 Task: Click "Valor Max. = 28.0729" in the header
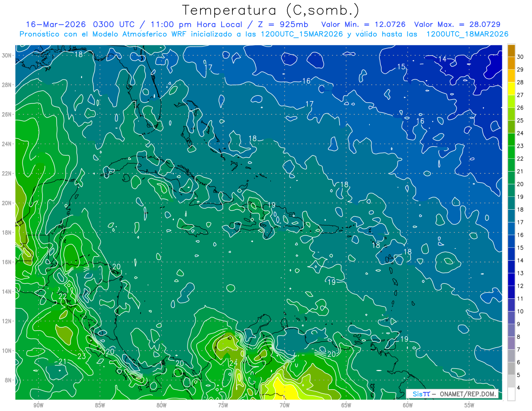click(x=457, y=24)
